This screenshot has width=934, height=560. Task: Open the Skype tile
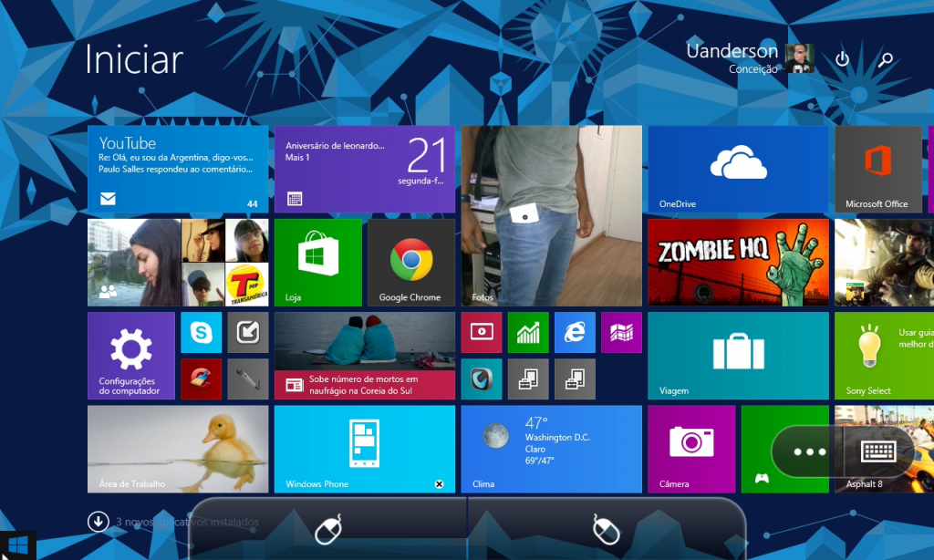click(x=201, y=333)
